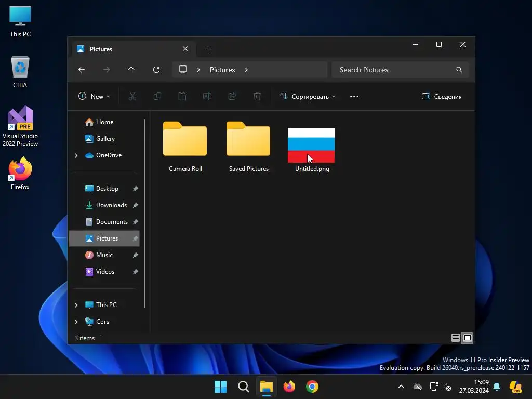Select the Untitled.png flag thumbnail
The height and width of the screenshot is (399, 532).
click(x=312, y=145)
